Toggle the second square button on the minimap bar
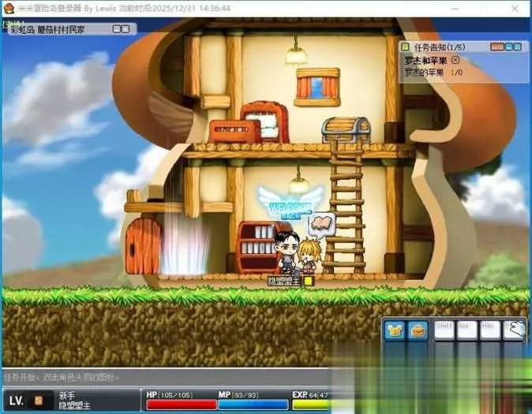 pos(126,29)
